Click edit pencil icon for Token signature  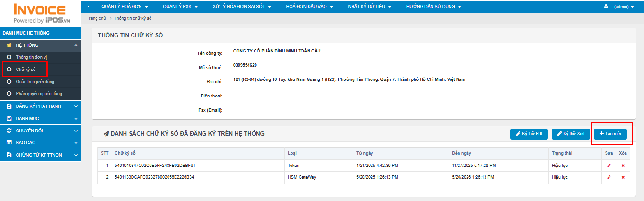coord(609,166)
